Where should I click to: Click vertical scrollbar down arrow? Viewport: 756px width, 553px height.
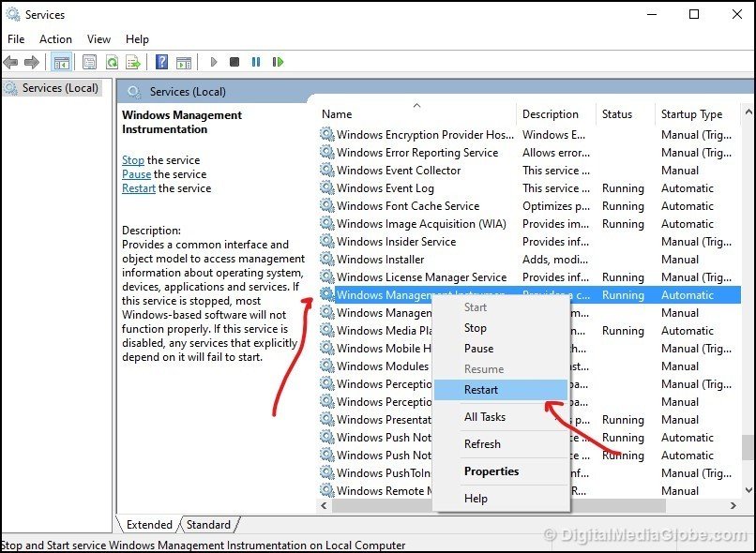pos(748,490)
